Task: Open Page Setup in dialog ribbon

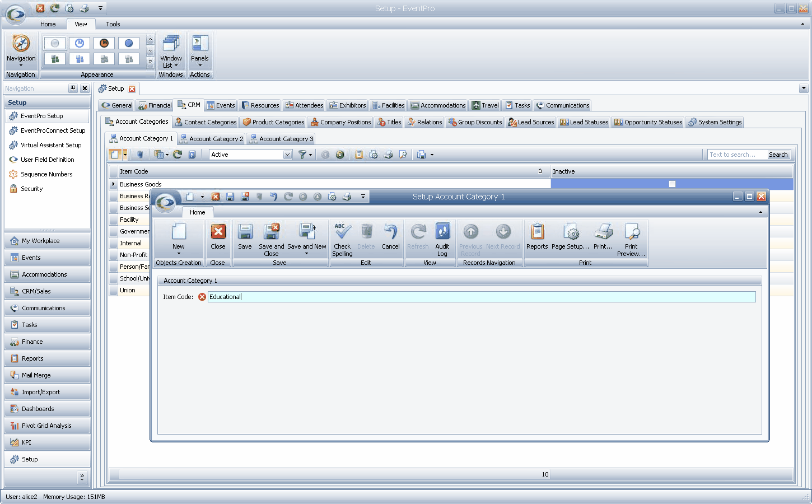Action: (x=570, y=237)
